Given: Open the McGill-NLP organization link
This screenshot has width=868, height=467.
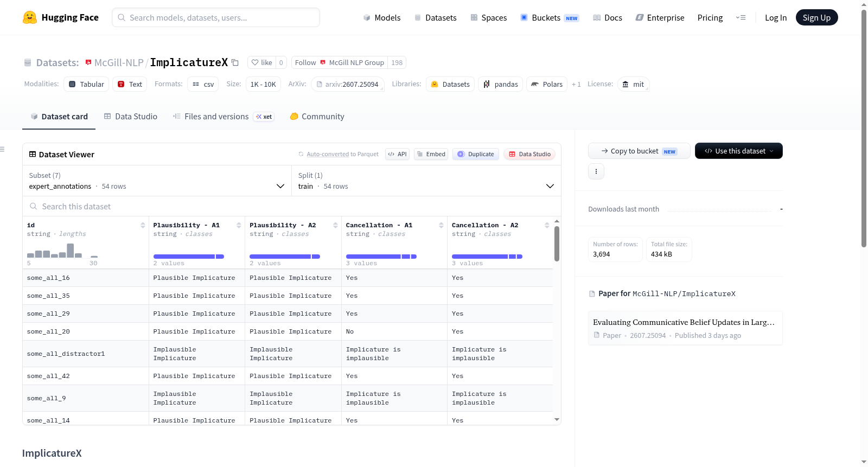Looking at the screenshot, I should 119,62.
